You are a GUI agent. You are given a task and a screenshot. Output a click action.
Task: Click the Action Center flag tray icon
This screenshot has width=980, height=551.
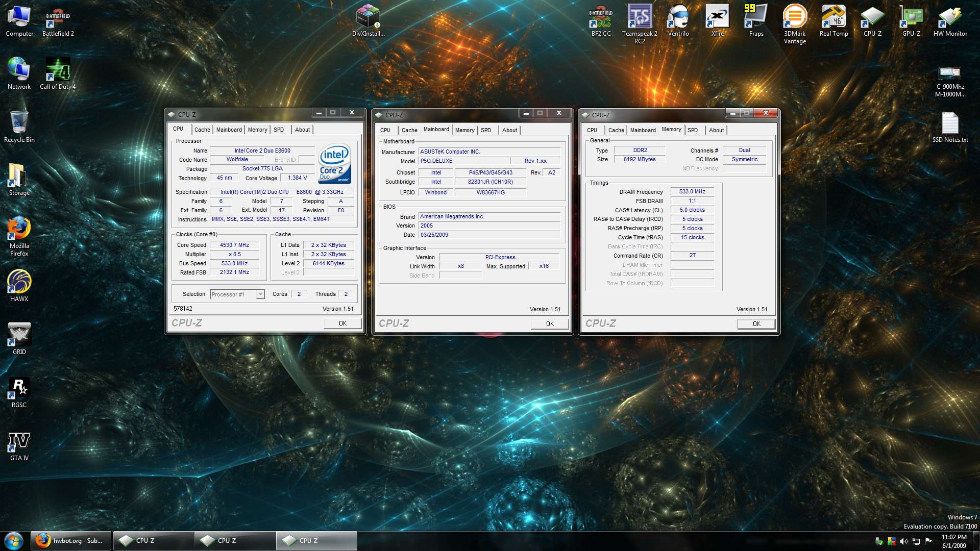tap(928, 541)
